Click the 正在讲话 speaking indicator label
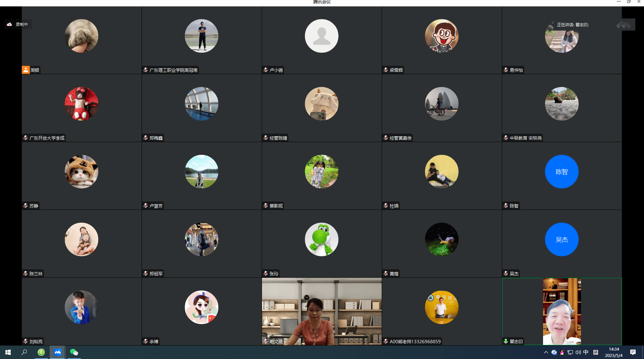Screen dimensions: 644x359 coord(573,25)
